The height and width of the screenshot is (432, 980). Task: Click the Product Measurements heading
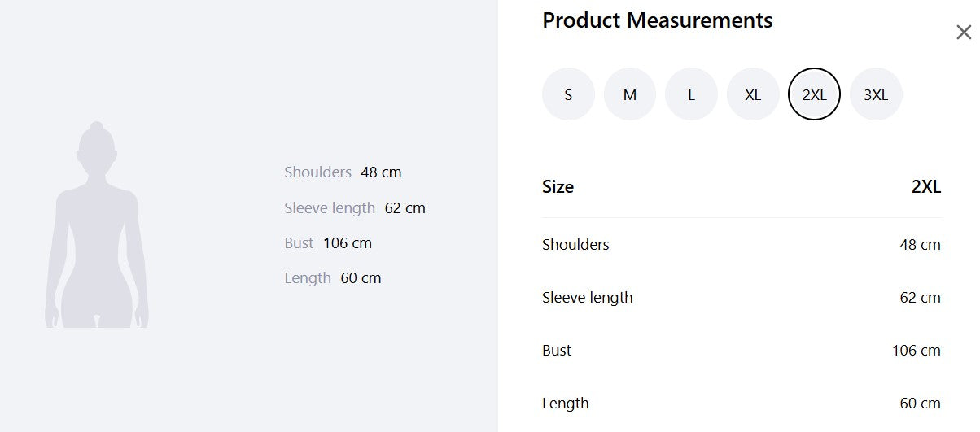(x=657, y=20)
